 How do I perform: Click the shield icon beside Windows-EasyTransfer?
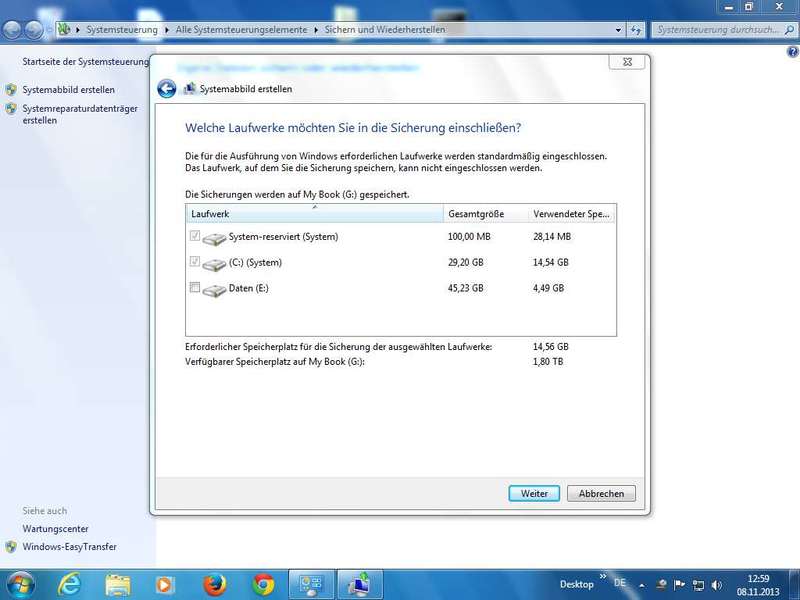(11, 547)
